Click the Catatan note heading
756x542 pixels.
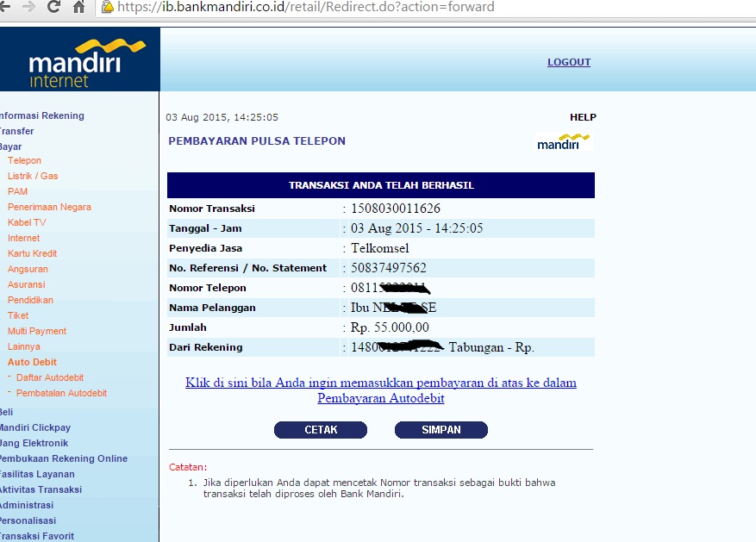coord(188,467)
